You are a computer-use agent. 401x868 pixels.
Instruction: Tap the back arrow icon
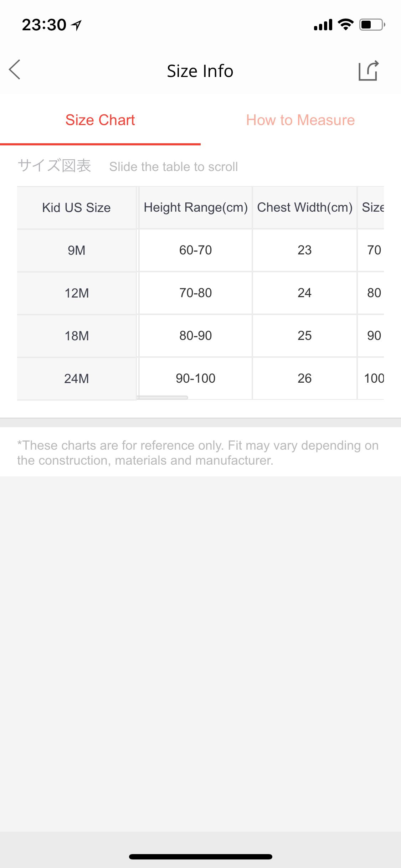[15, 69]
